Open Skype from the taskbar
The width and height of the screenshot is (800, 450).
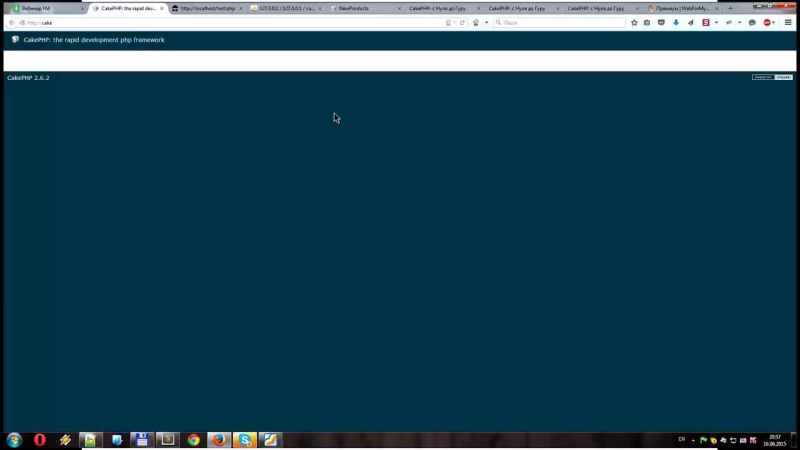tap(245, 440)
